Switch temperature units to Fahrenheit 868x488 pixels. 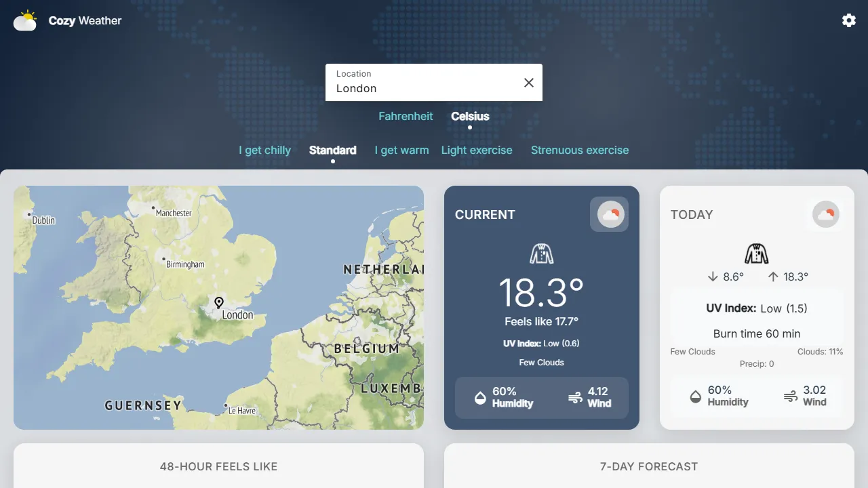click(x=406, y=116)
